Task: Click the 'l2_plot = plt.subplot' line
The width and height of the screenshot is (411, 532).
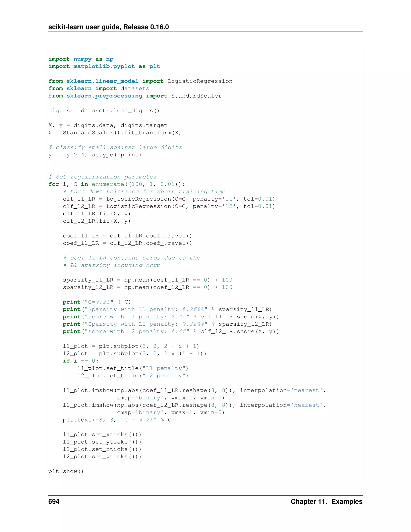Action: 135,354
